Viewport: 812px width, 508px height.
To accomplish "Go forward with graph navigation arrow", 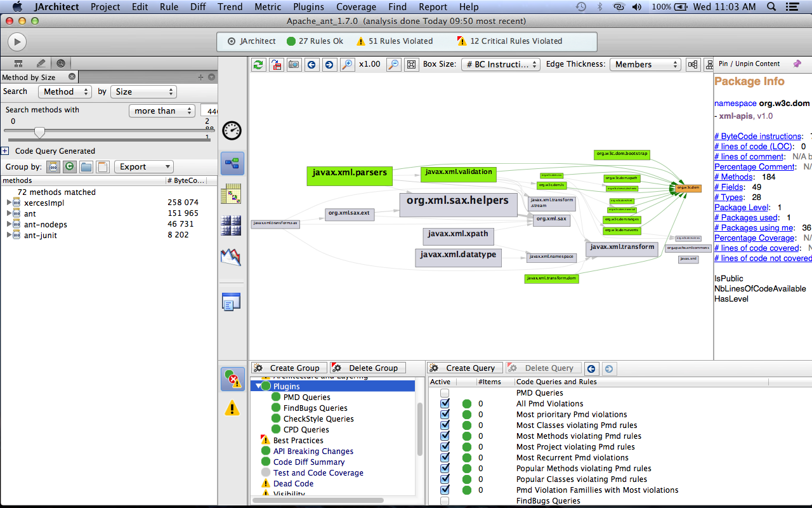I will pos(329,65).
